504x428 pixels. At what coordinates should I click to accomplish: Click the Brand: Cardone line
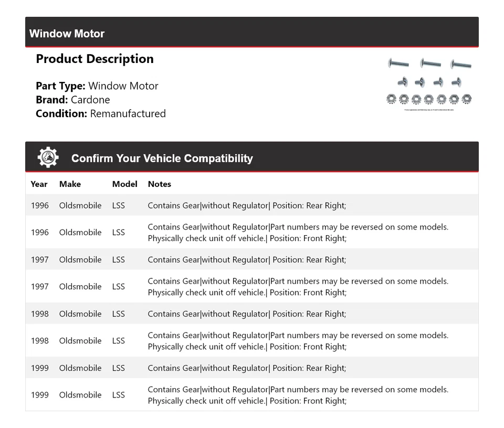[73, 100]
